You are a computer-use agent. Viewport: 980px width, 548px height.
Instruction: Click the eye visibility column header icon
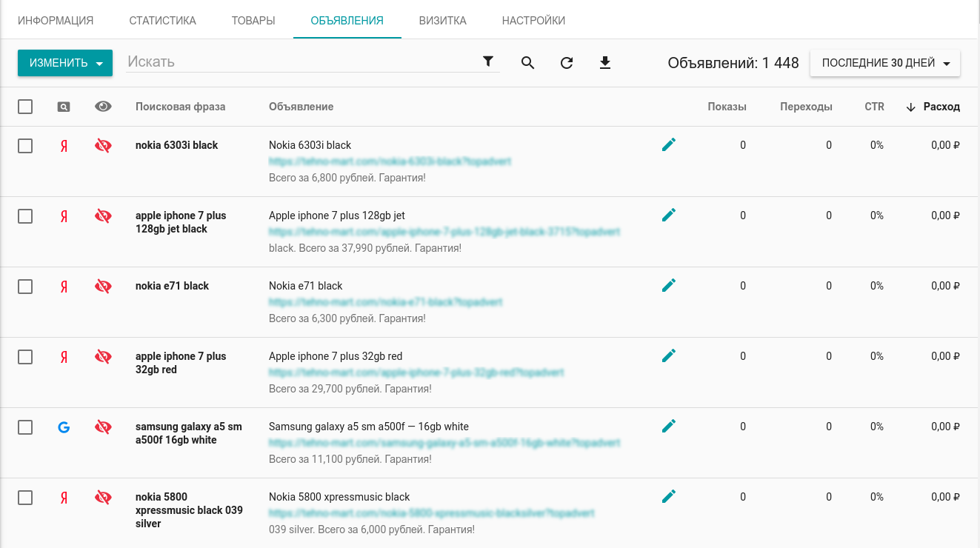click(103, 107)
